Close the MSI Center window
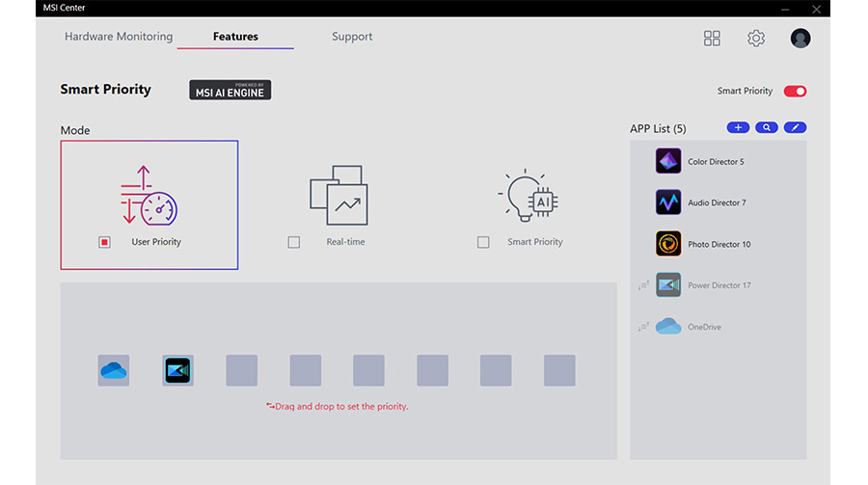The width and height of the screenshot is (868, 485). pos(816,9)
